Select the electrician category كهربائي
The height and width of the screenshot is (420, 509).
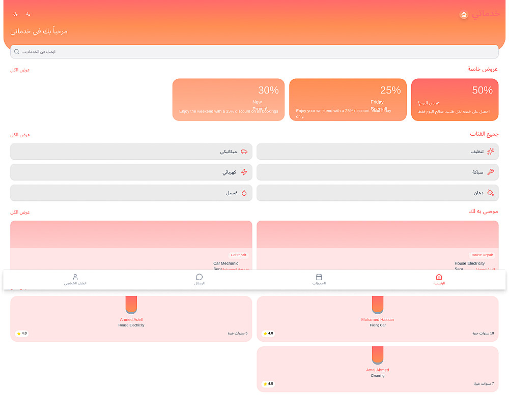click(x=131, y=172)
